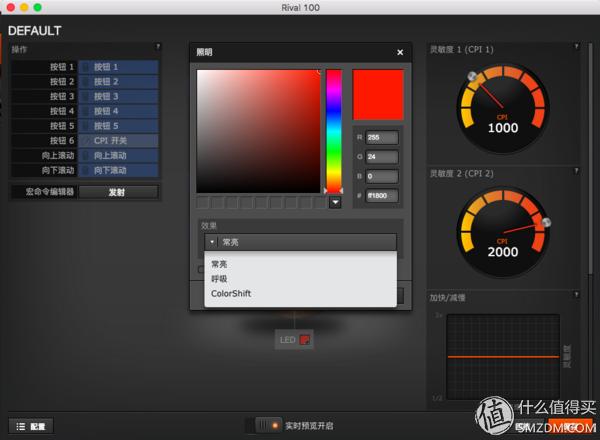Screen dimensions: 600x440
Task: Click the CPI 1 dial knob
Action: (472, 77)
